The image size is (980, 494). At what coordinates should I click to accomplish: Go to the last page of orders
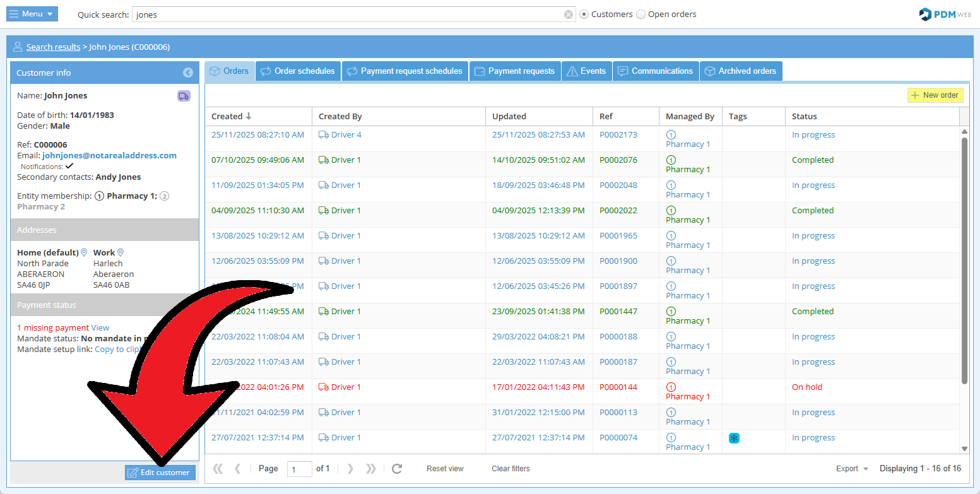(371, 469)
